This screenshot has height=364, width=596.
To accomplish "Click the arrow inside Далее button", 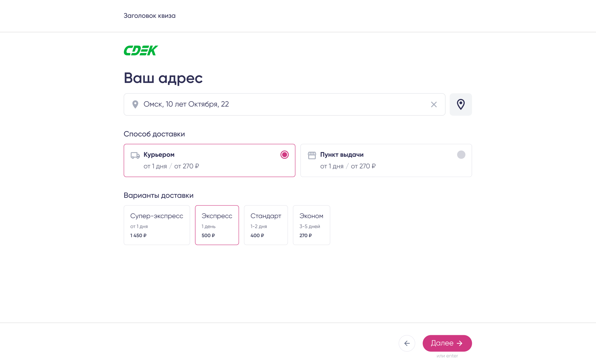I will (460, 343).
